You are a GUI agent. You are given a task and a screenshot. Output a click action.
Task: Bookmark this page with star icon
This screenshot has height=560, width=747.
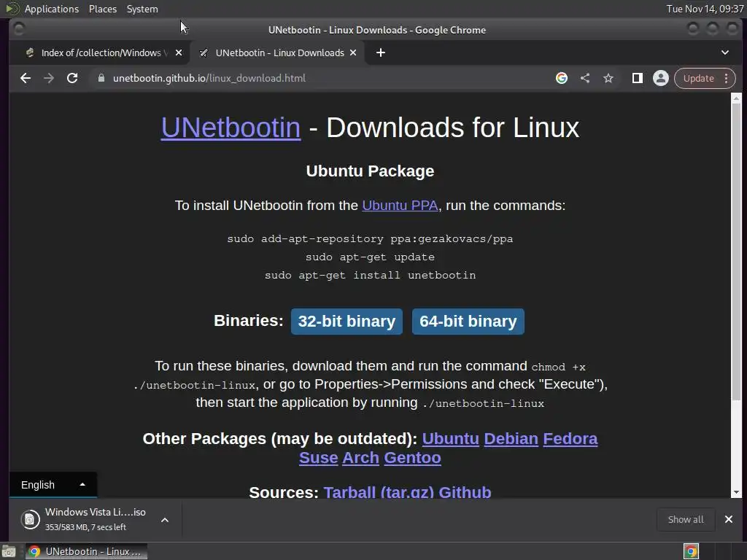pyautogui.click(x=608, y=78)
